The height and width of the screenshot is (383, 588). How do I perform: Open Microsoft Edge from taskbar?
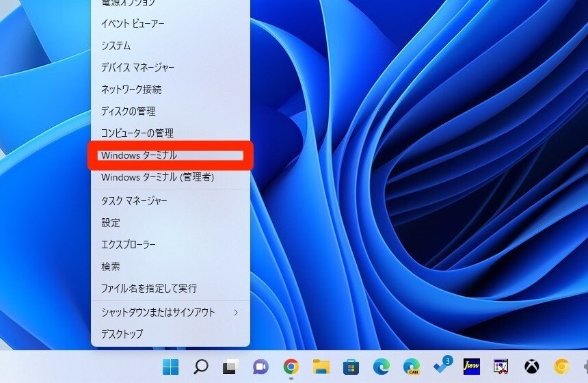pos(381,367)
